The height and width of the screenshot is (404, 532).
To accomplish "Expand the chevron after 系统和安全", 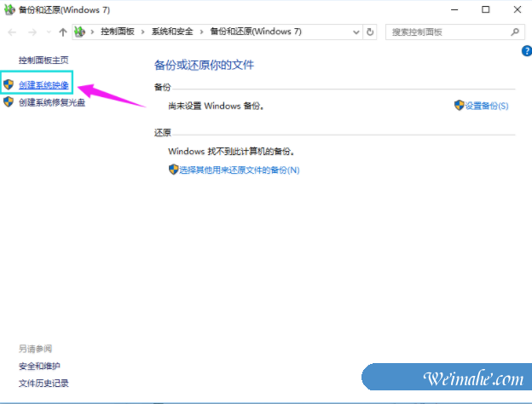I will tap(201, 32).
